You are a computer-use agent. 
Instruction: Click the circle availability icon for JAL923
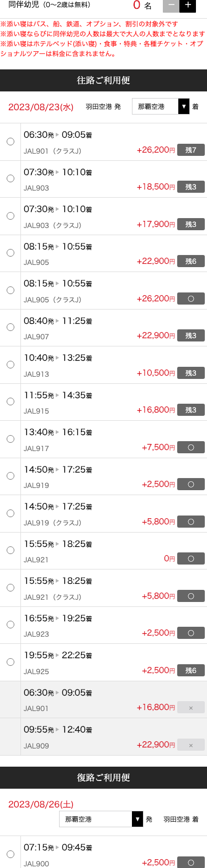191,633
